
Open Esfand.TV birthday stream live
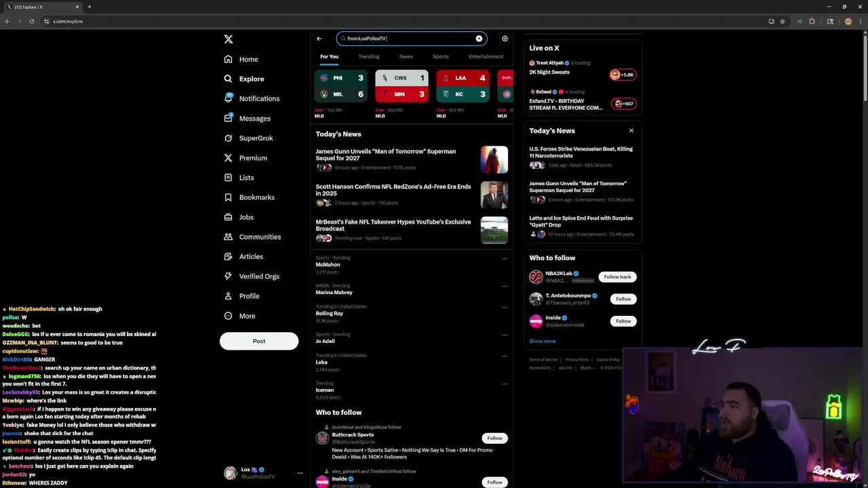(583, 101)
